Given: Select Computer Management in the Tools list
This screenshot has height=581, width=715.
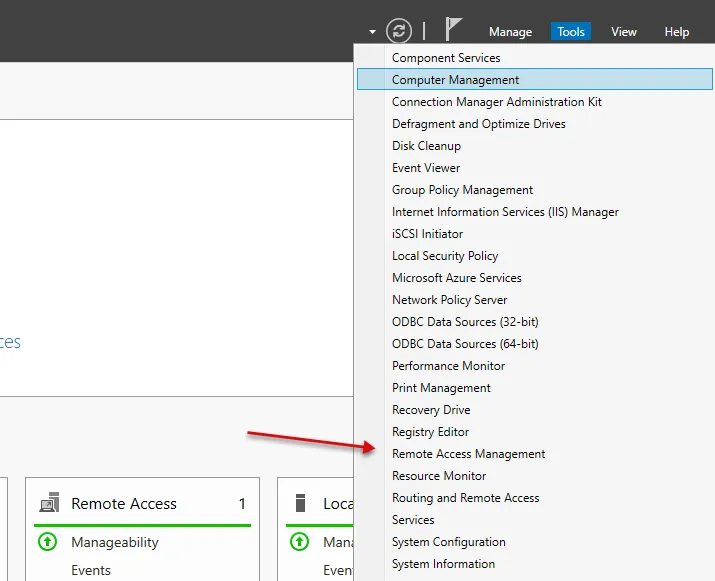Looking at the screenshot, I should pyautogui.click(x=456, y=80).
